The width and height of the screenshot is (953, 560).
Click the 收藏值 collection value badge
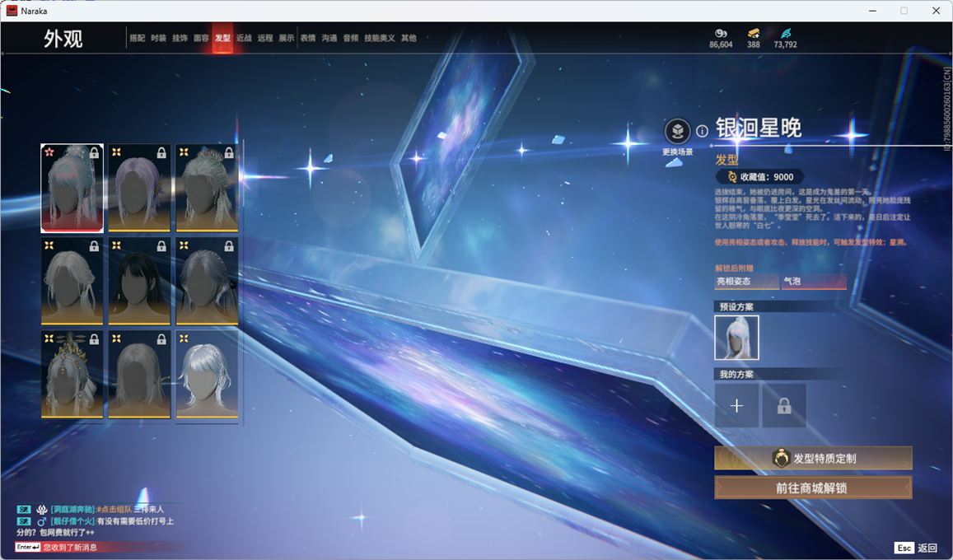click(759, 177)
